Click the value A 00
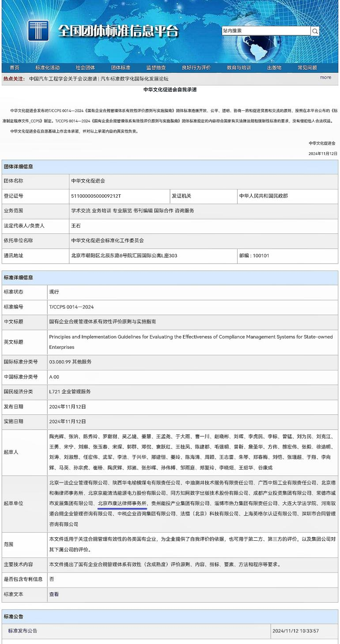Screen dimensions: 340x644 pos(54,377)
